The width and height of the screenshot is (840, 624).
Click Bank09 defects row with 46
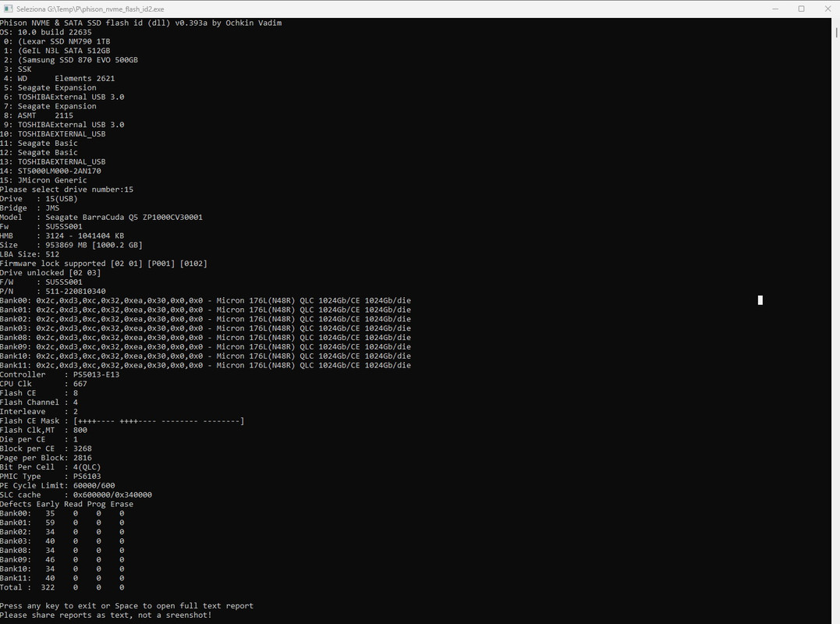(62, 559)
